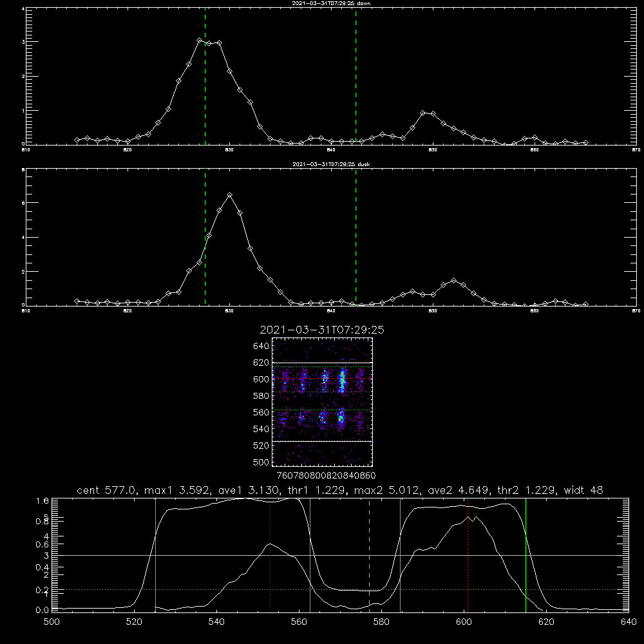Click x-axis label '500' of bottom profile plot
Image resolution: width=644 pixels, height=644 pixels.
[x=52, y=622]
